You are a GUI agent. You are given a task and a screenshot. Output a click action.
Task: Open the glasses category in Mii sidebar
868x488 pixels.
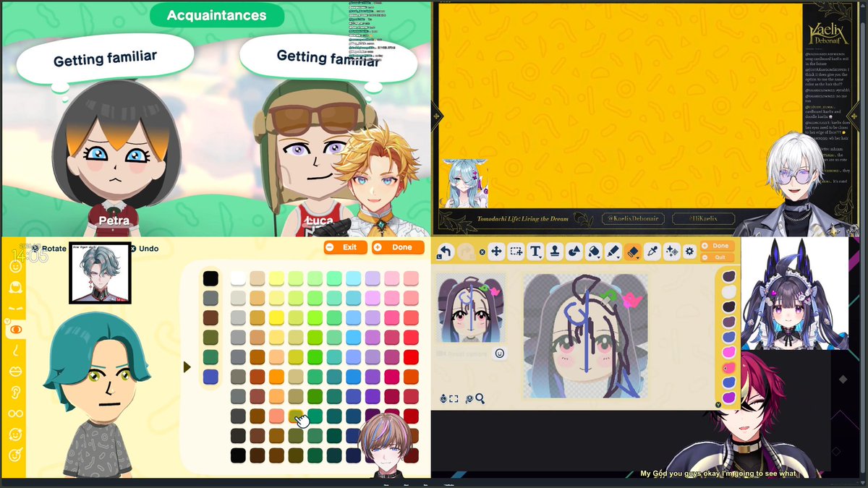[15, 414]
